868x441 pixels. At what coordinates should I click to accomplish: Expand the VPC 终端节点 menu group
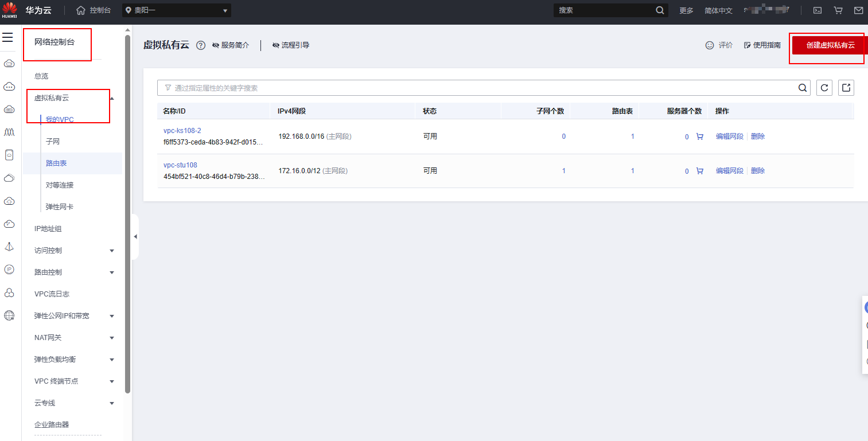(x=112, y=381)
